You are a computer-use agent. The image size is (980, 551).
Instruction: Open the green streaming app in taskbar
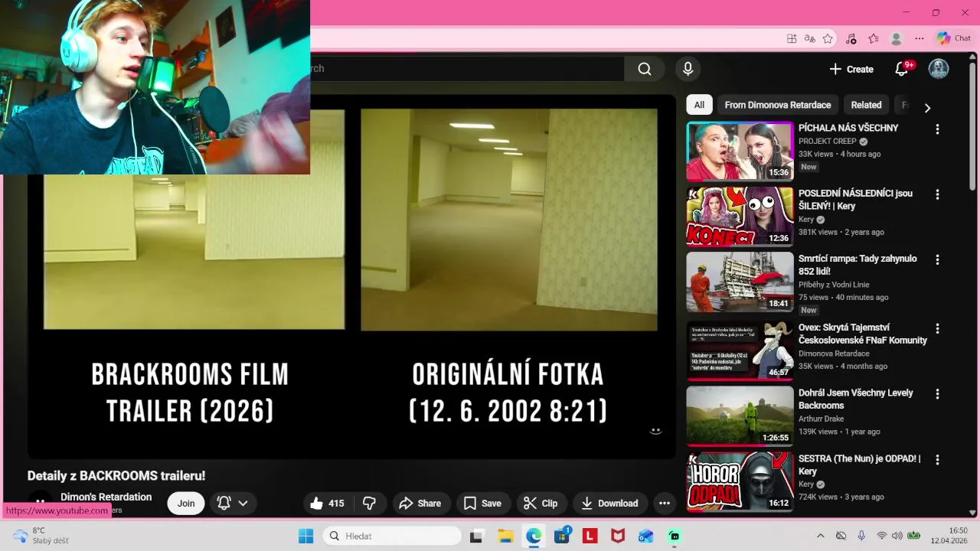674,536
